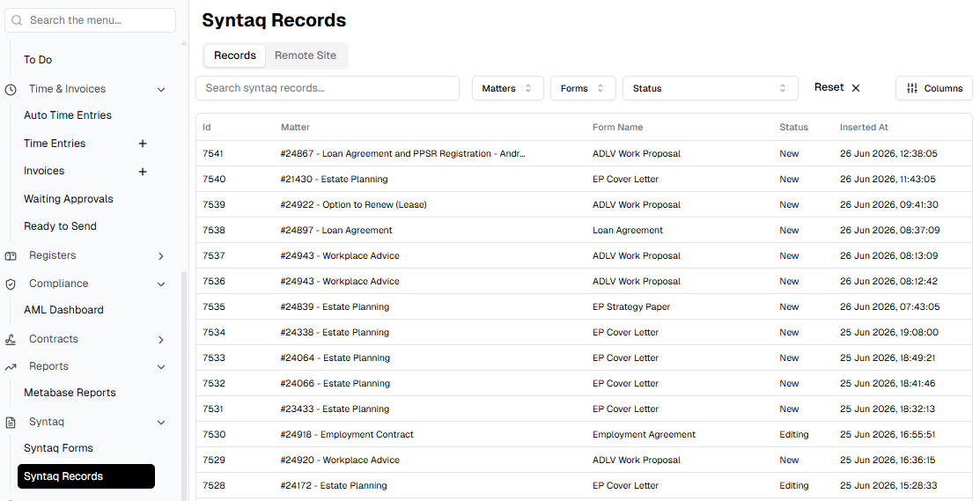980x501 pixels.
Task: Click the Time & Invoices clock icon
Action: [x=11, y=89]
